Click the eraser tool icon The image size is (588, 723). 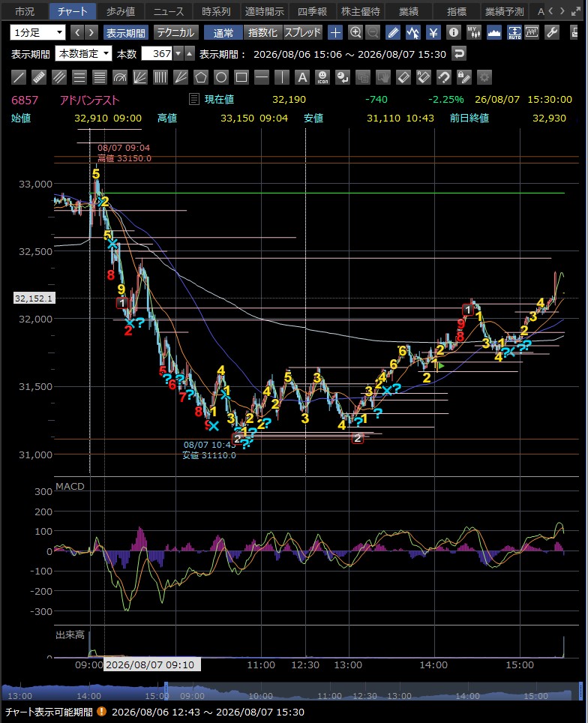[x=403, y=77]
